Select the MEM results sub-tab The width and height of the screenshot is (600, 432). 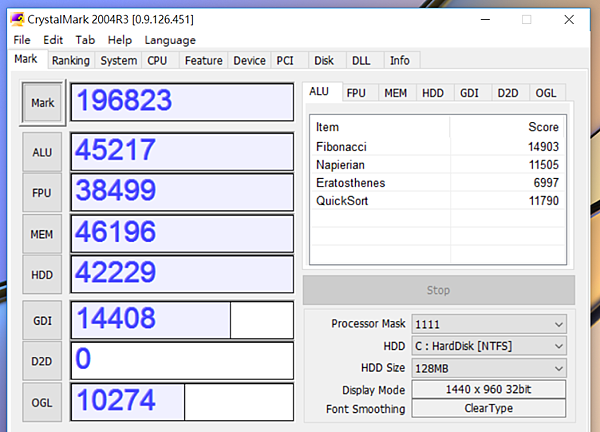396,93
